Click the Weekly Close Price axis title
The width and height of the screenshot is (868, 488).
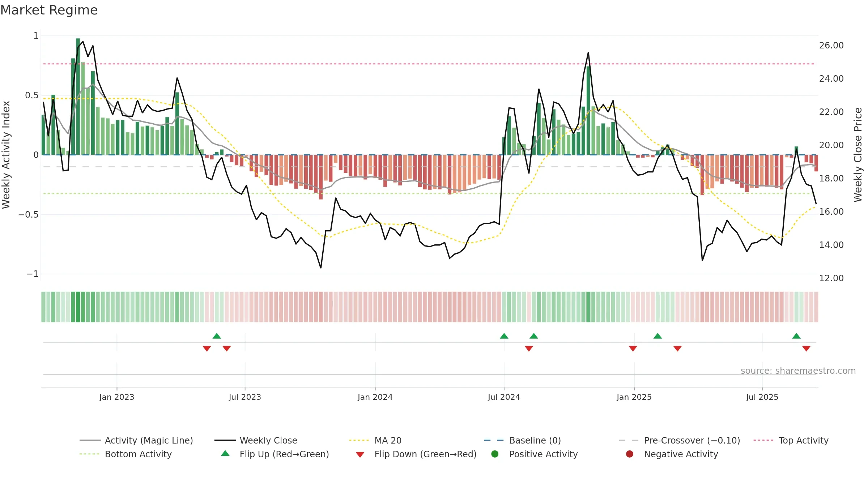coord(858,155)
